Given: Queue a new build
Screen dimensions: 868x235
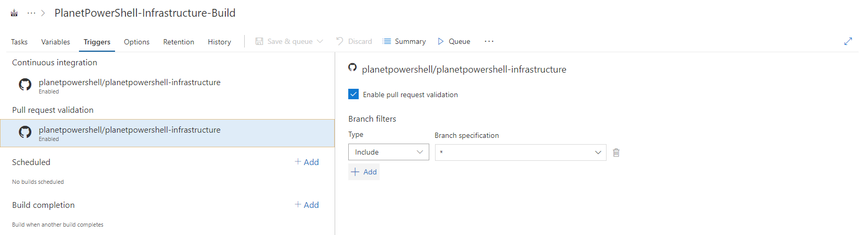Looking at the screenshot, I should pos(454,41).
